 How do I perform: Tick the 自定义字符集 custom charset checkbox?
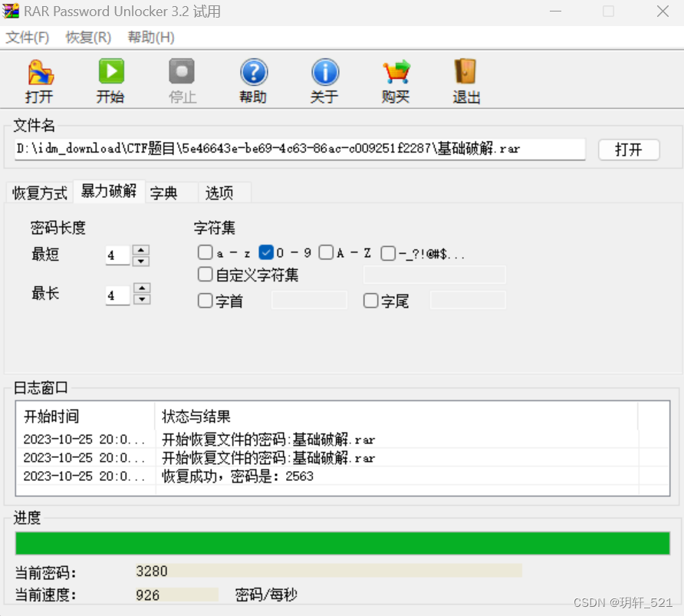pyautogui.click(x=205, y=275)
